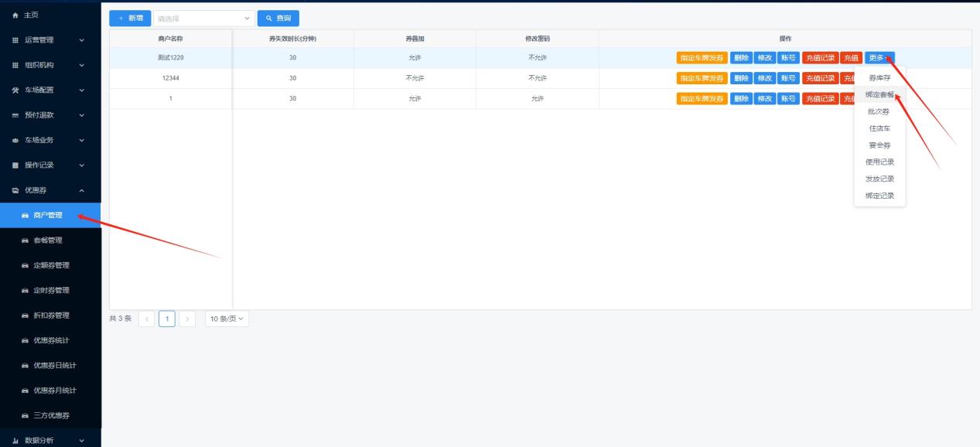This screenshot has height=447, width=980.
Task: Collapse the 优惠券 submenu chevron
Action: pos(82,190)
